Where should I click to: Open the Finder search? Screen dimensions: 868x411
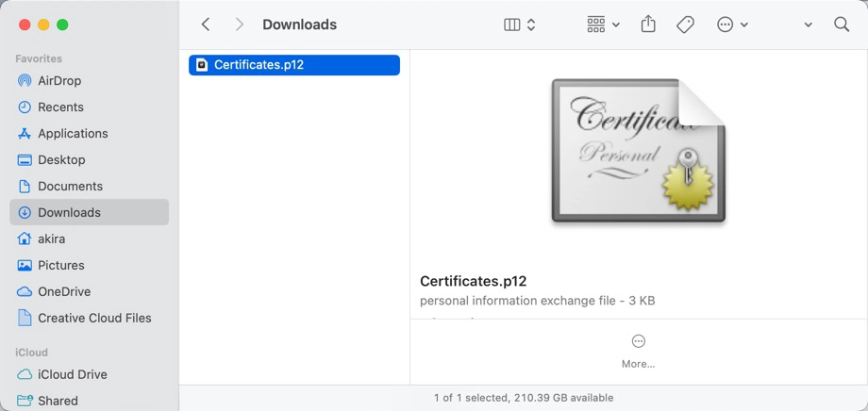click(x=842, y=25)
